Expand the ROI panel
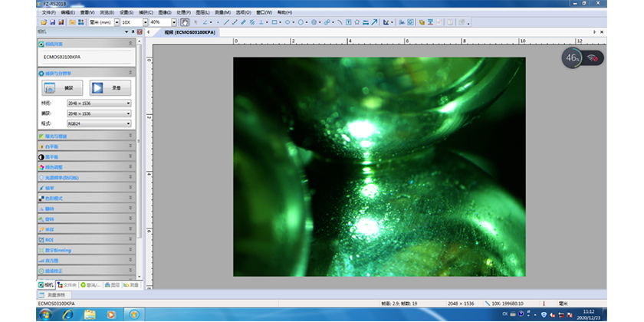 pyautogui.click(x=86, y=239)
